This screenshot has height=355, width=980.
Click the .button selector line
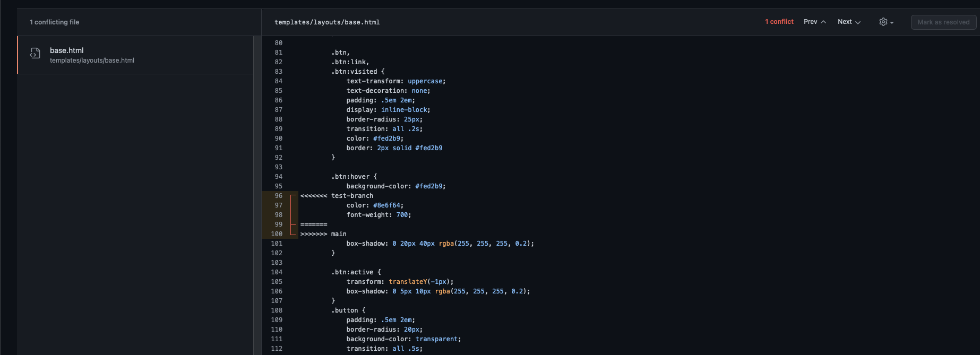pyautogui.click(x=348, y=310)
